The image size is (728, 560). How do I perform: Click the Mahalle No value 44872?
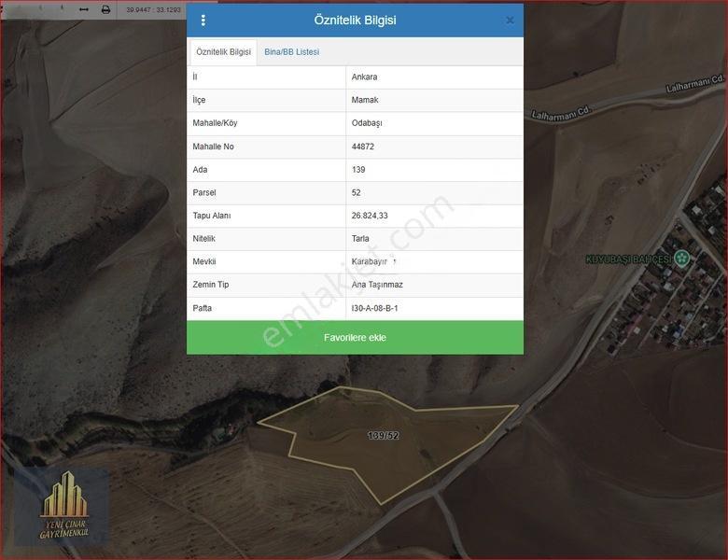pyautogui.click(x=363, y=147)
